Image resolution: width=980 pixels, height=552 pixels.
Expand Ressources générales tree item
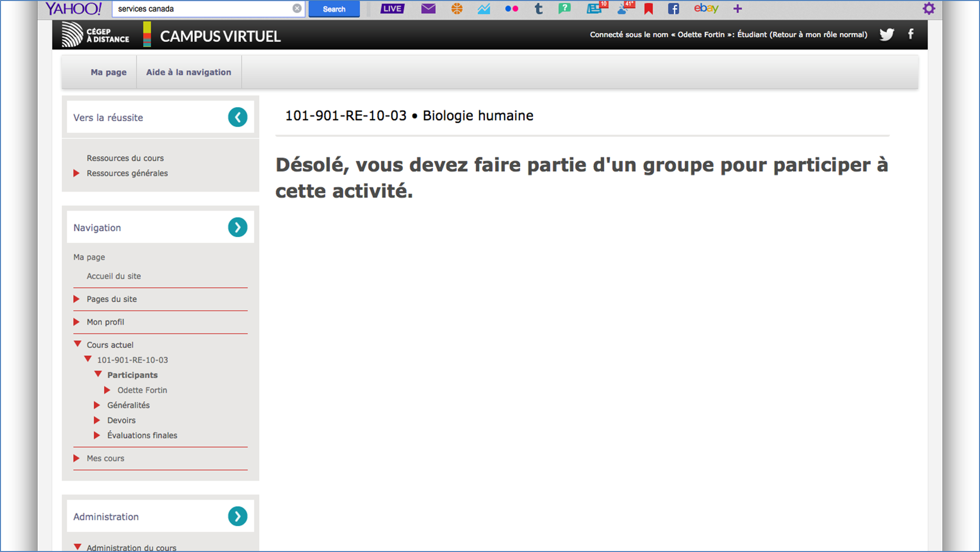(76, 173)
